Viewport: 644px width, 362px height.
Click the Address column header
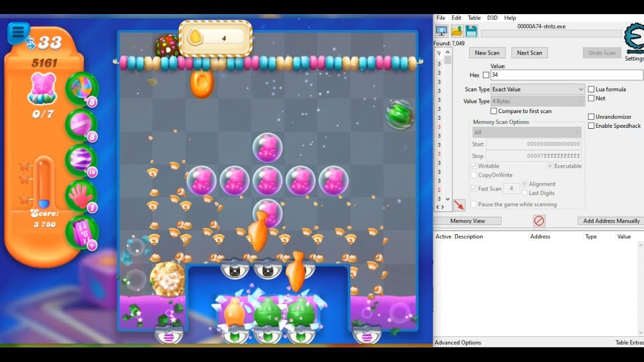point(540,236)
